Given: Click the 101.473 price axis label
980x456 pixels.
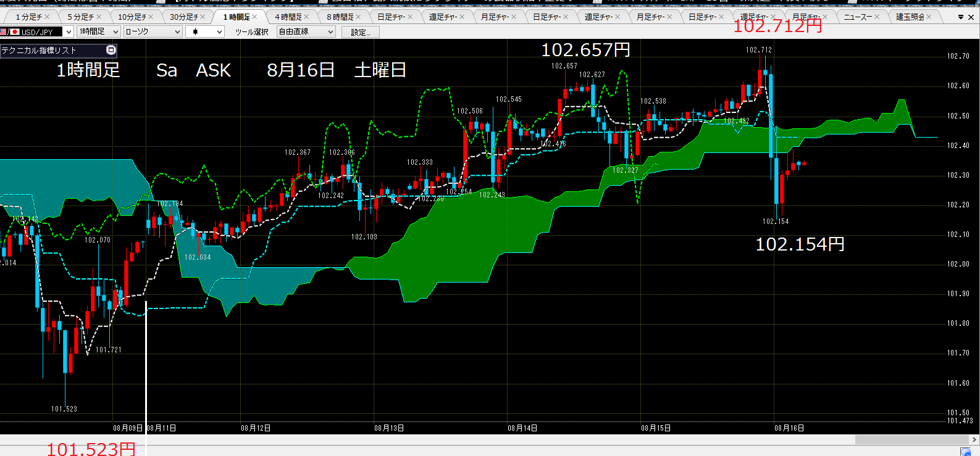Looking at the screenshot, I should [x=960, y=421].
